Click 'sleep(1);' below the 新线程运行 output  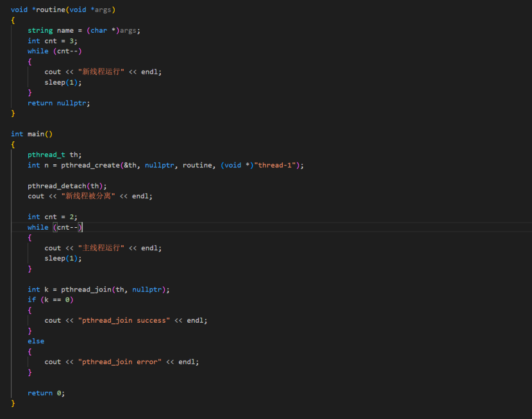63,83
